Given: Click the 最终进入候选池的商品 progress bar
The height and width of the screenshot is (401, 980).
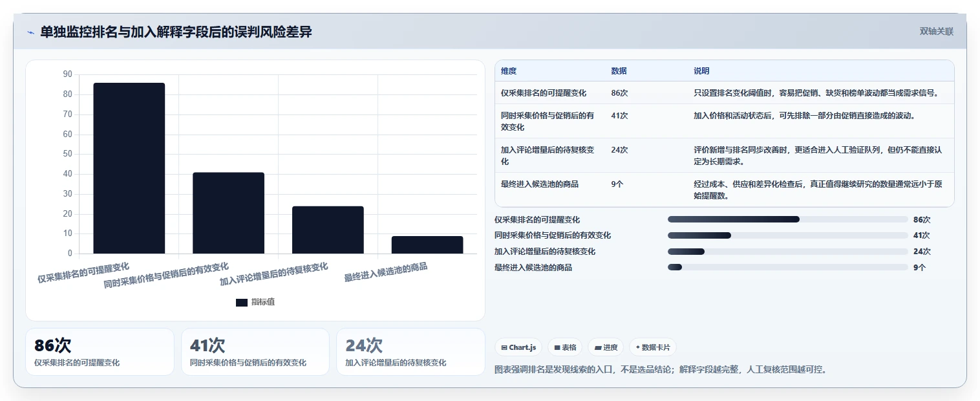Looking at the screenshot, I should pos(788,267).
